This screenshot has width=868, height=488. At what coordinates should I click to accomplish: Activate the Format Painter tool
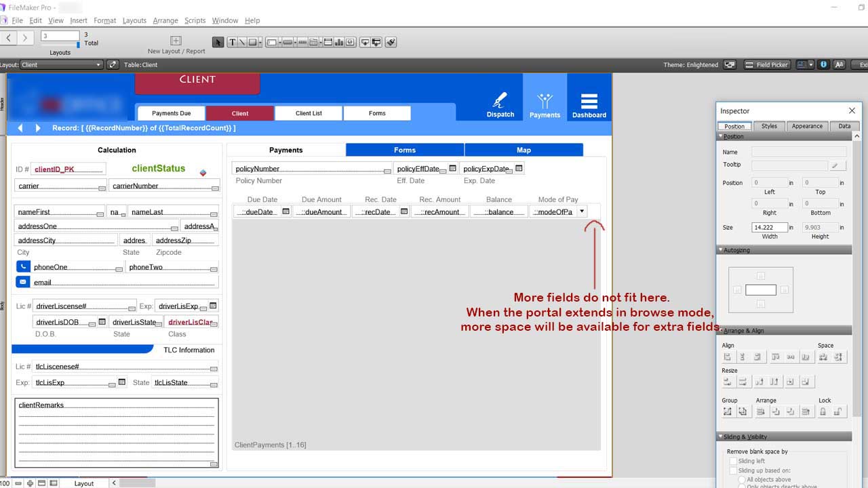[x=391, y=42]
